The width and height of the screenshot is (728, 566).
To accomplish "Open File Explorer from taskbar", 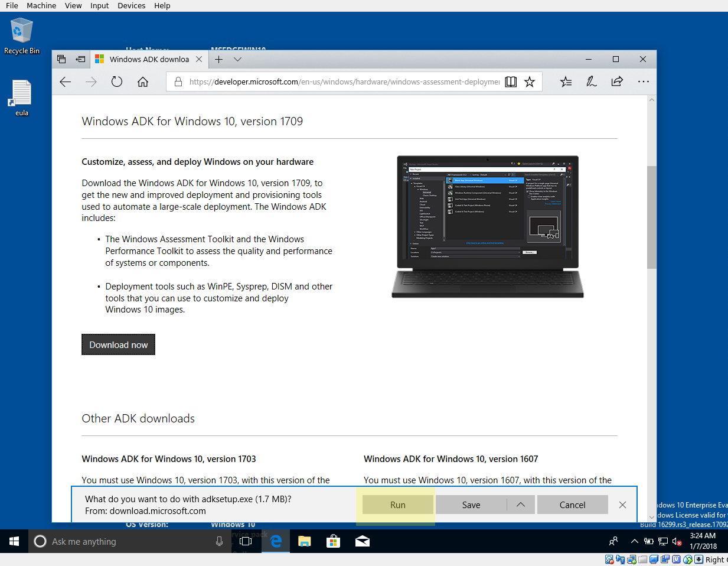I will (x=304, y=541).
